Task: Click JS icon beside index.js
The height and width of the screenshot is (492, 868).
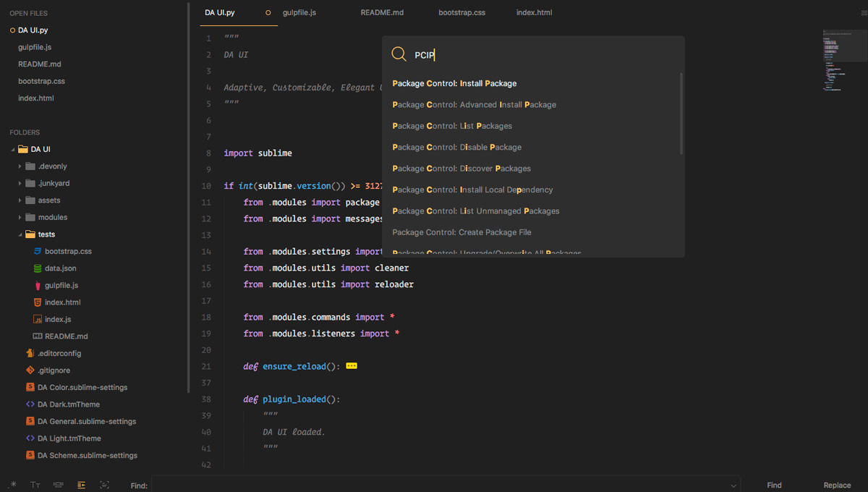Action: (x=38, y=319)
